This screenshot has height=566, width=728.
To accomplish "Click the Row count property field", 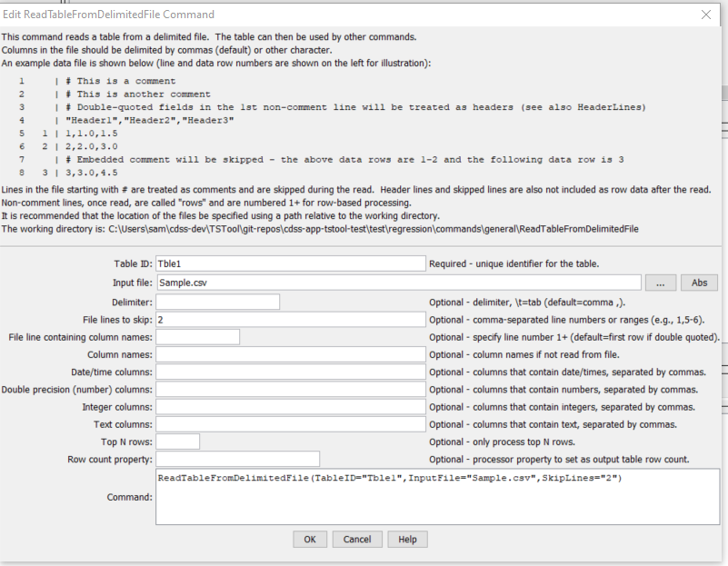I will [238, 460].
